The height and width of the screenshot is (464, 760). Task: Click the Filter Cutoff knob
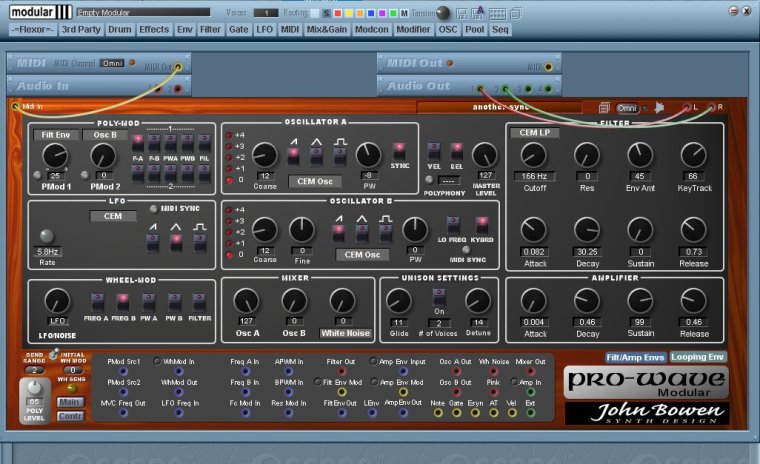[533, 155]
